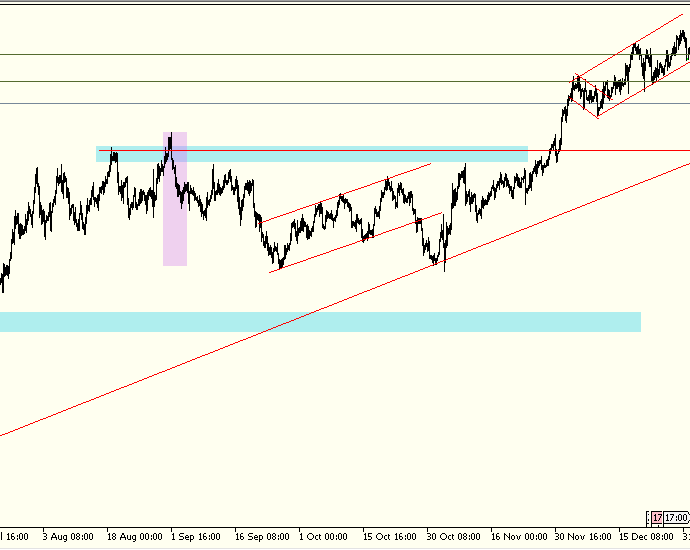Click the 30 Oct 08:00 time label

coord(454,537)
